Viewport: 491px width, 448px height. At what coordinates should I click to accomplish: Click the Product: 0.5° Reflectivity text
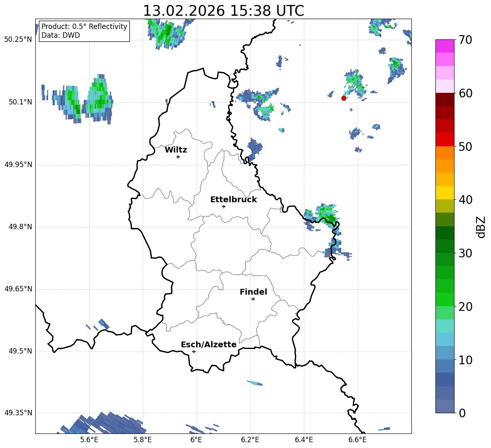tap(84, 26)
